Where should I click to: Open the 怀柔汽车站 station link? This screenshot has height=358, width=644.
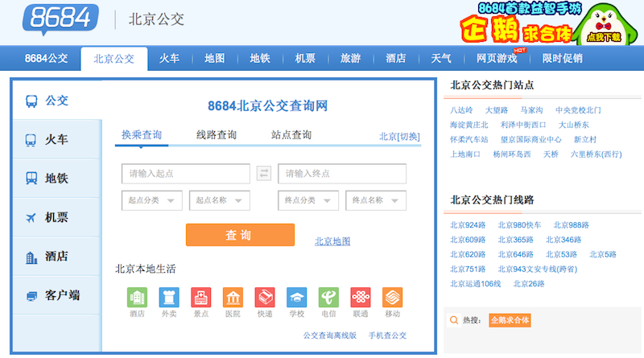pyautogui.click(x=469, y=140)
